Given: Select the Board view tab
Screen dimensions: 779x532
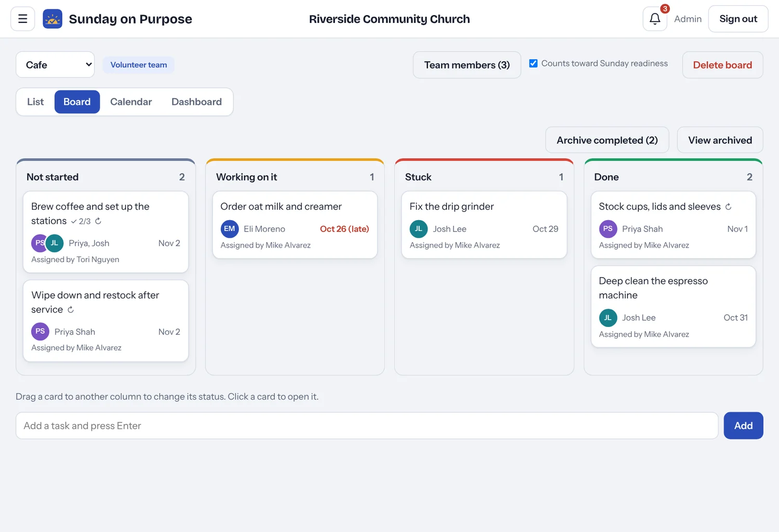Looking at the screenshot, I should coord(77,102).
